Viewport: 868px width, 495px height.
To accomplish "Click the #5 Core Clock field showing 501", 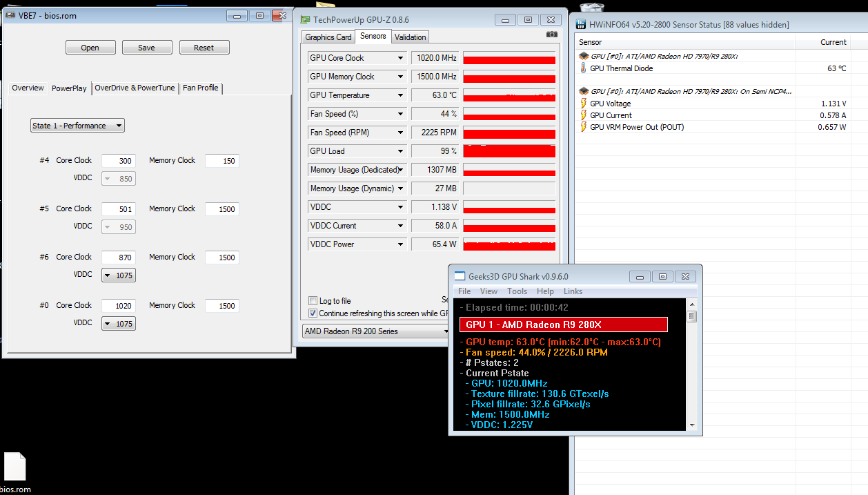I will click(119, 209).
